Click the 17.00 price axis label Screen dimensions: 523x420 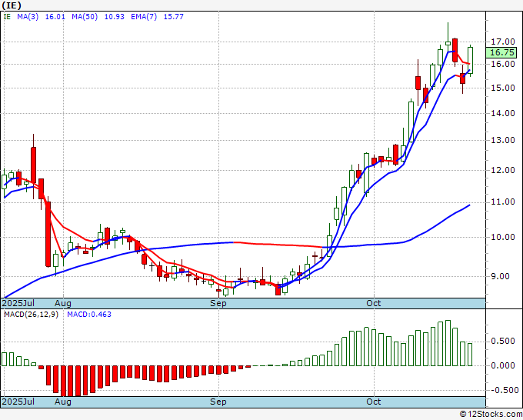coord(503,42)
